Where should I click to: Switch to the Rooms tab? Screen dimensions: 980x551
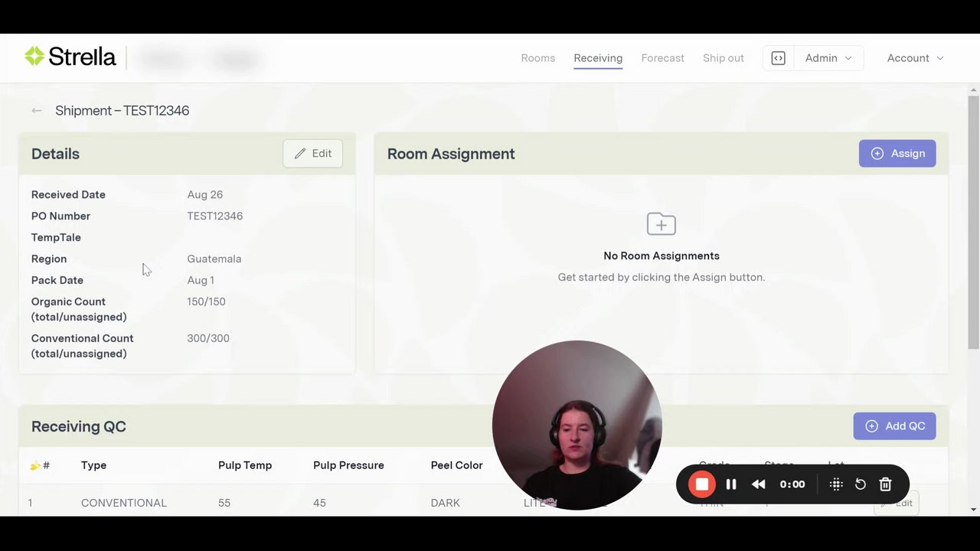click(538, 58)
